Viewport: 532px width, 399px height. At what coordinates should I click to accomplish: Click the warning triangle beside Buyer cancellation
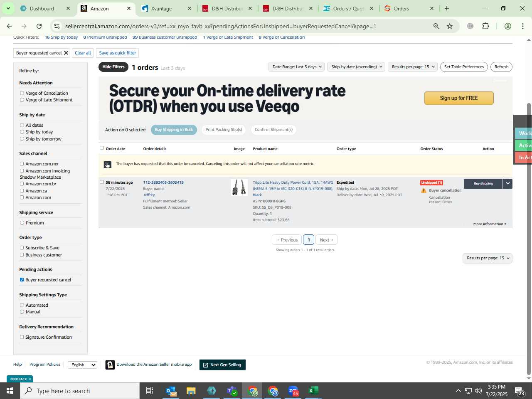pos(424,190)
